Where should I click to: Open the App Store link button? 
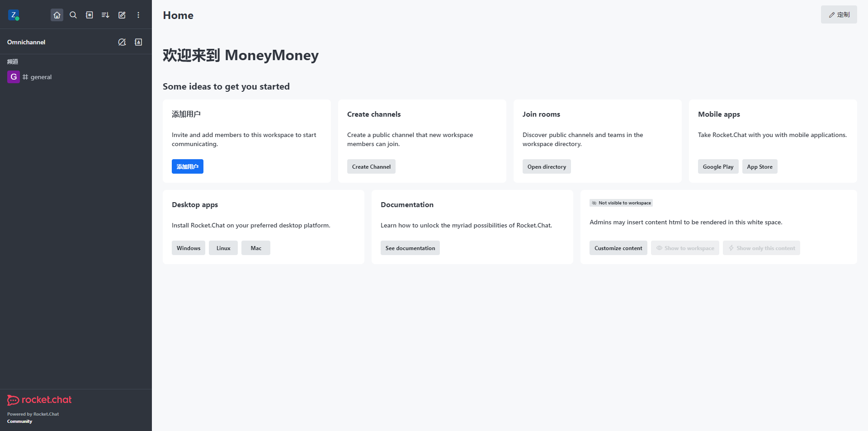pyautogui.click(x=759, y=166)
